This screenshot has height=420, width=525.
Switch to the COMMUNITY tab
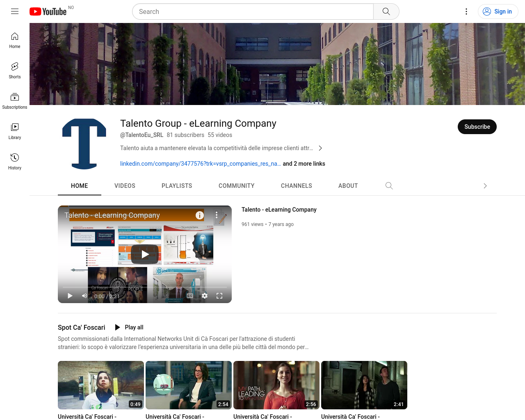(237, 186)
